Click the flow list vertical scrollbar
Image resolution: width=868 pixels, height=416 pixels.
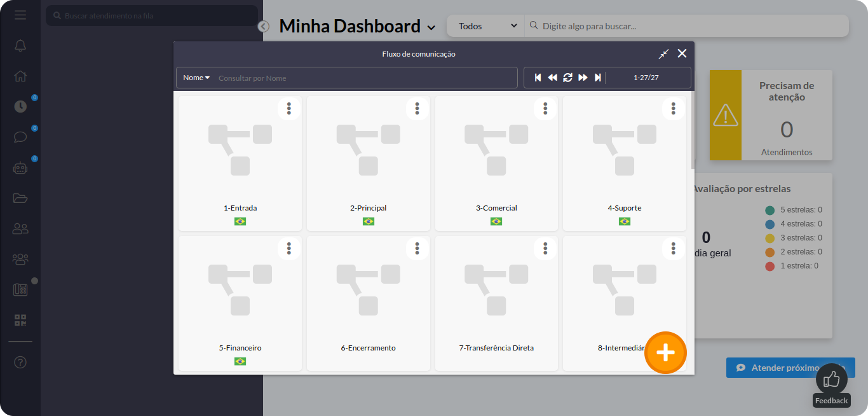coord(693,130)
